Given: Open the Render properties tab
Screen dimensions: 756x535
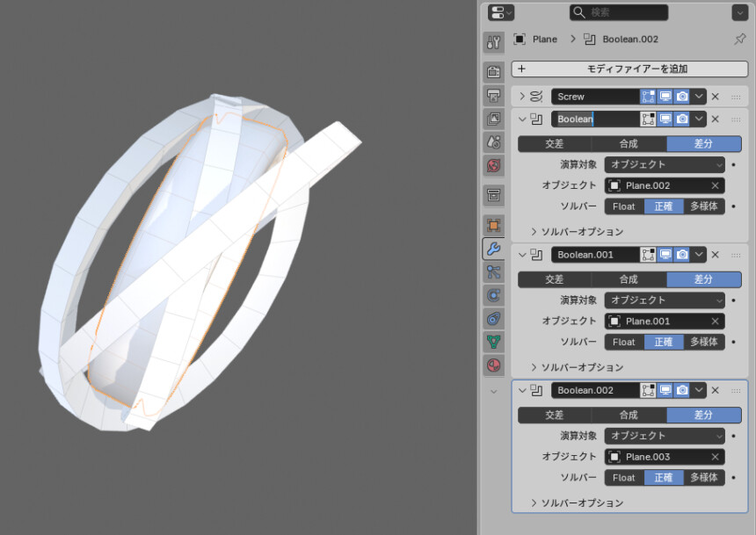Looking at the screenshot, I should 493,72.
